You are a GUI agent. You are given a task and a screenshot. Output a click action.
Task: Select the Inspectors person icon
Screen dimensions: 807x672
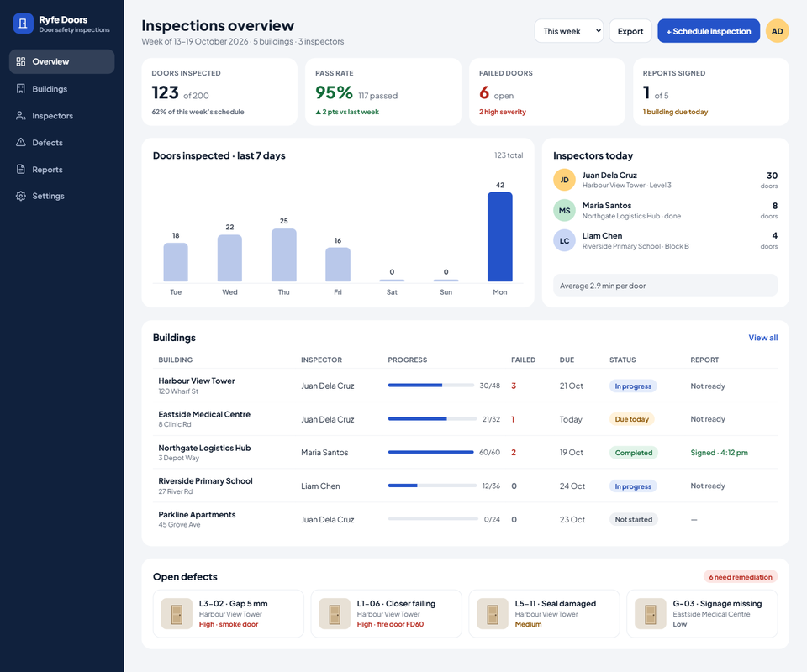coord(20,116)
